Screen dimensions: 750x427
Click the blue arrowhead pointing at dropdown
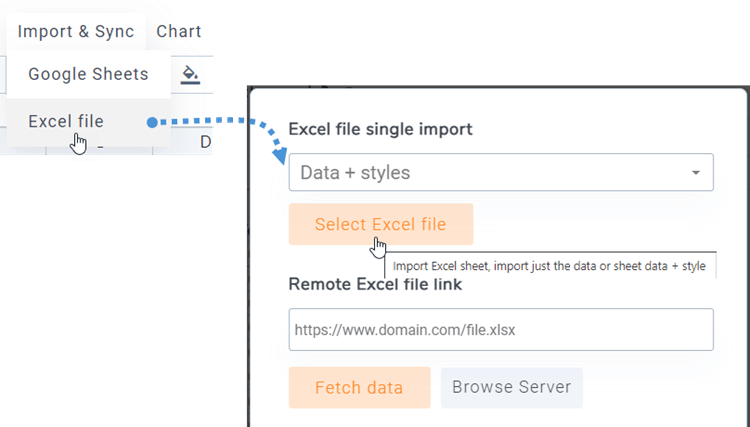point(280,156)
